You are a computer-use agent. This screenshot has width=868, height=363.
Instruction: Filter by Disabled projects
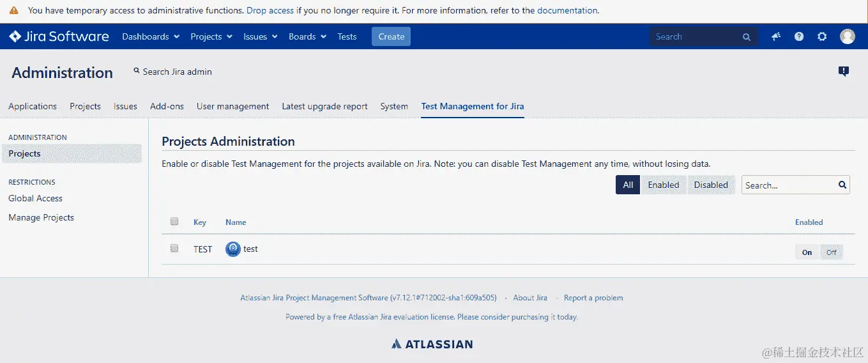point(711,185)
